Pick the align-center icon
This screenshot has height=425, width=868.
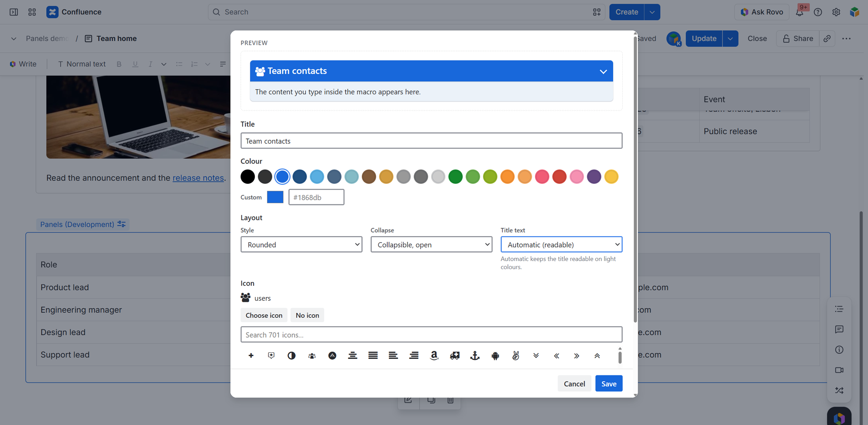[352, 356]
